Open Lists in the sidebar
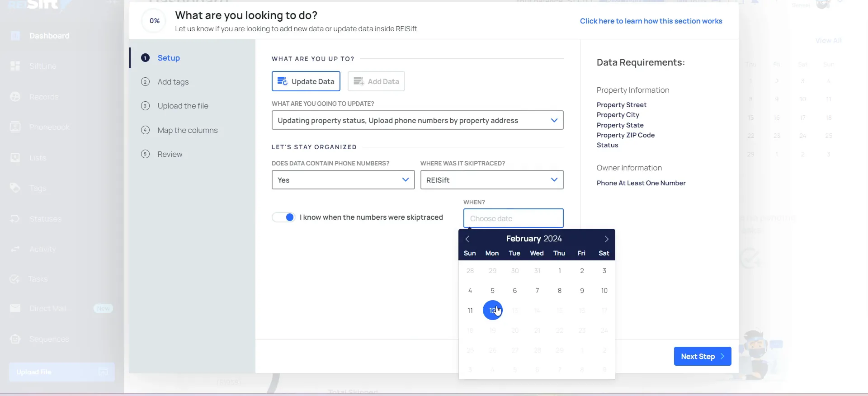The width and height of the screenshot is (868, 396). [38, 158]
